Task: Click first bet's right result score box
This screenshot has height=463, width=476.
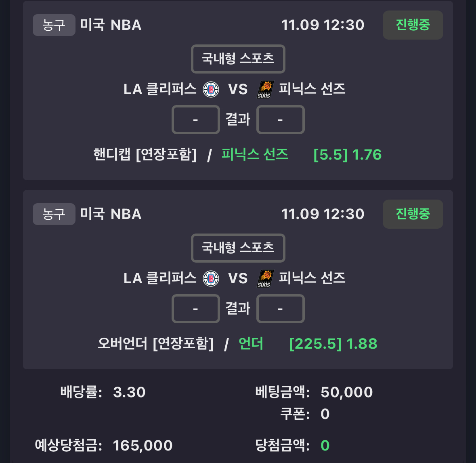Action: (x=280, y=120)
